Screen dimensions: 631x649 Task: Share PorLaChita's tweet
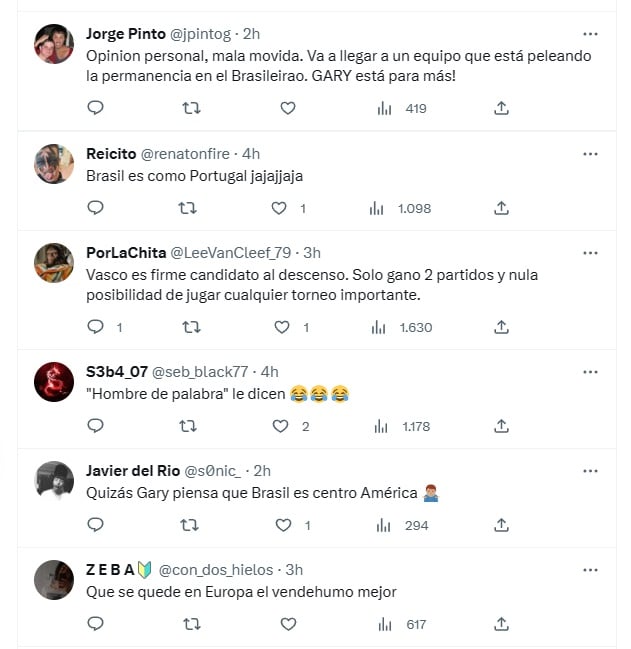pos(502,327)
